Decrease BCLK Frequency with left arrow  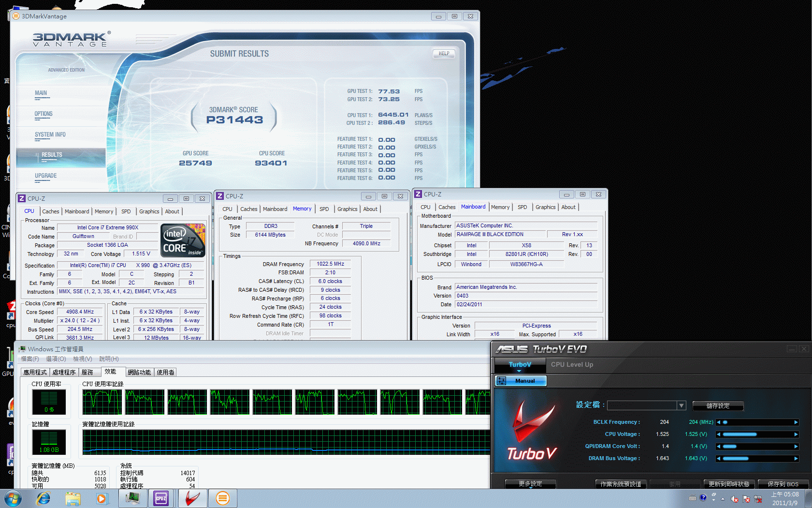pos(719,422)
